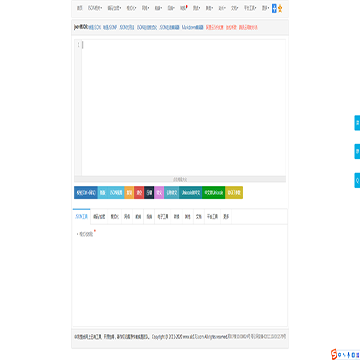Click inside the JSON code editor area
The height and width of the screenshot is (360, 360).
pos(183,107)
